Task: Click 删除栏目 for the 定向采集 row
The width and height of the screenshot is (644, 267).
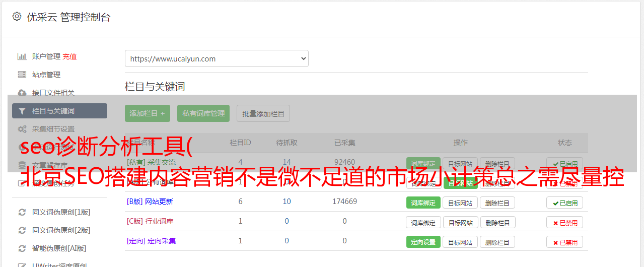Action: click(497, 242)
